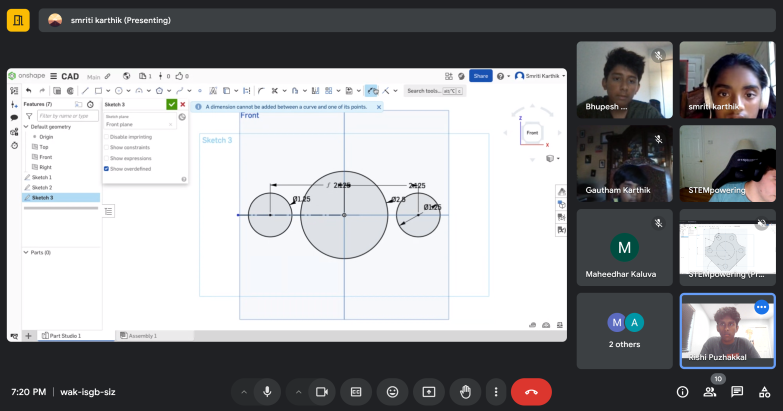This screenshot has height=411, width=783.
Task: Collapse the Parts (0) section
Action: click(26, 253)
